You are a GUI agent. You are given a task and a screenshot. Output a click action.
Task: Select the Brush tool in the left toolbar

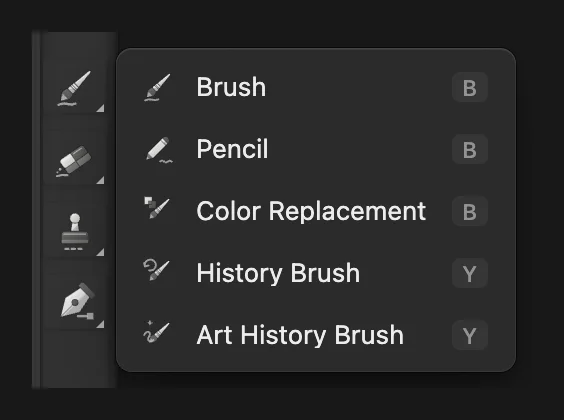[x=74, y=88]
